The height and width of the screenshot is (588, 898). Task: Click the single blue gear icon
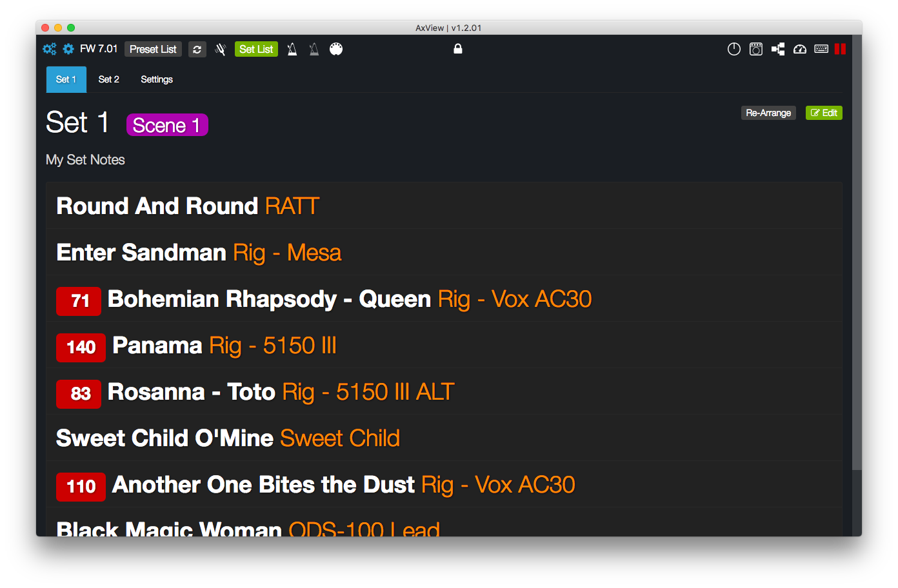[x=68, y=49]
